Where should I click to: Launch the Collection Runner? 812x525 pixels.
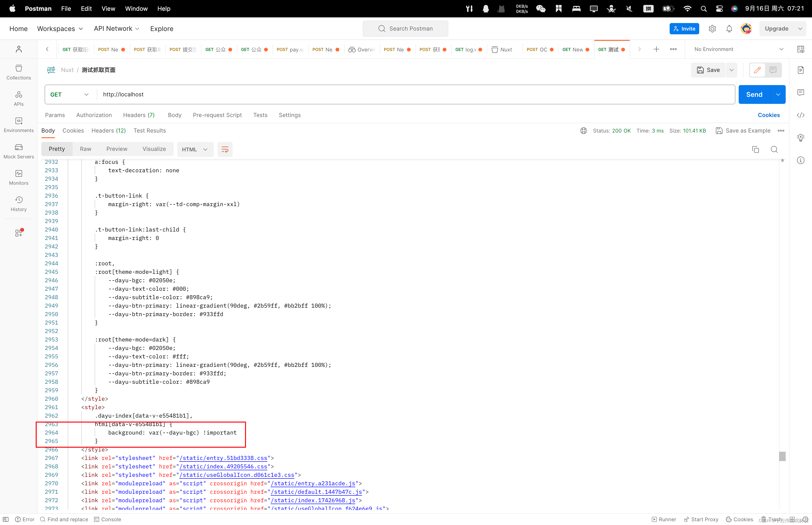[664, 519]
